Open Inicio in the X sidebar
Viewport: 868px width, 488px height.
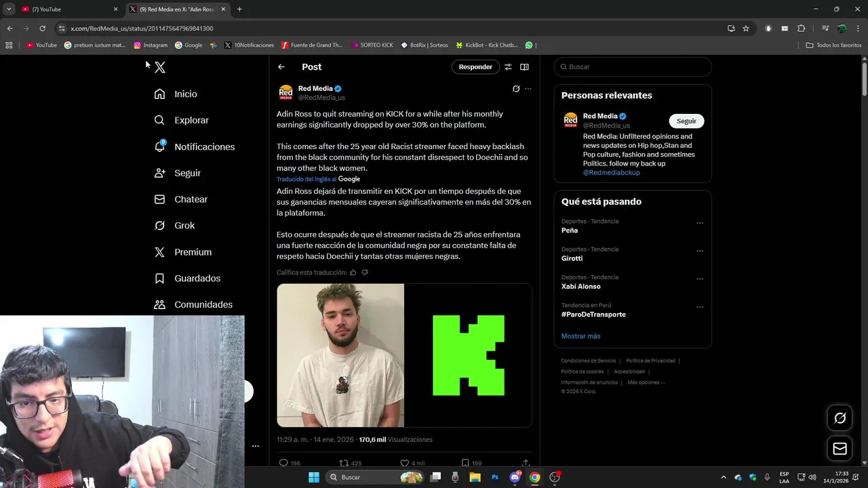pyautogui.click(x=176, y=94)
